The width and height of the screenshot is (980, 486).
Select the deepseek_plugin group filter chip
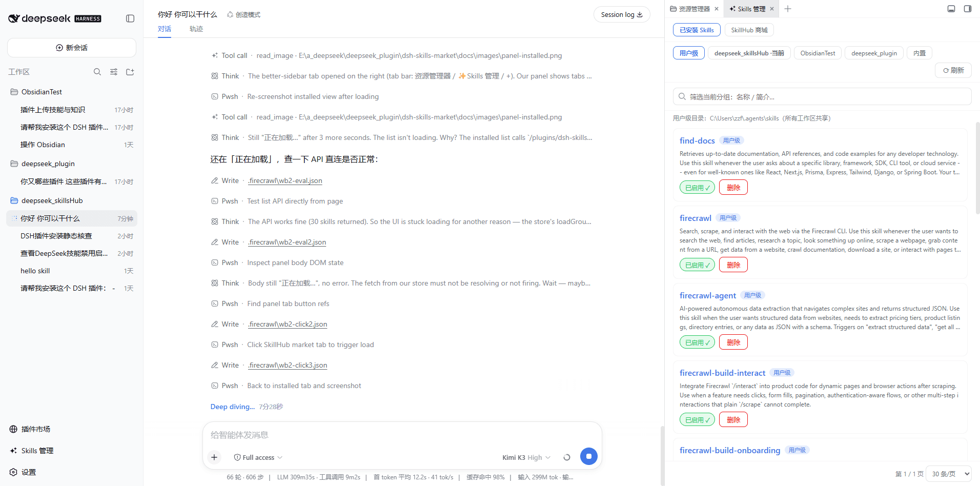(874, 53)
